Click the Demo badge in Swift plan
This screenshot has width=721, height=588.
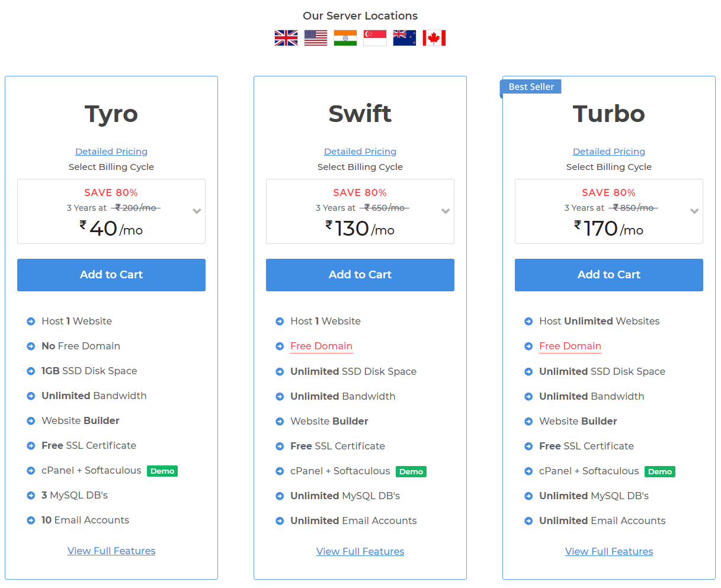[x=411, y=472]
